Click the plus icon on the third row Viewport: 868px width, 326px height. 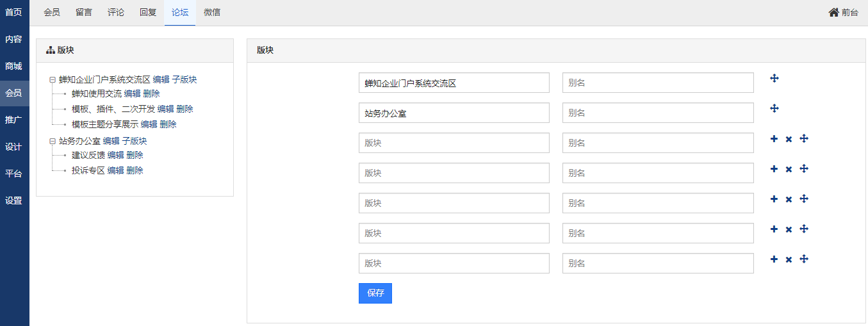click(774, 138)
